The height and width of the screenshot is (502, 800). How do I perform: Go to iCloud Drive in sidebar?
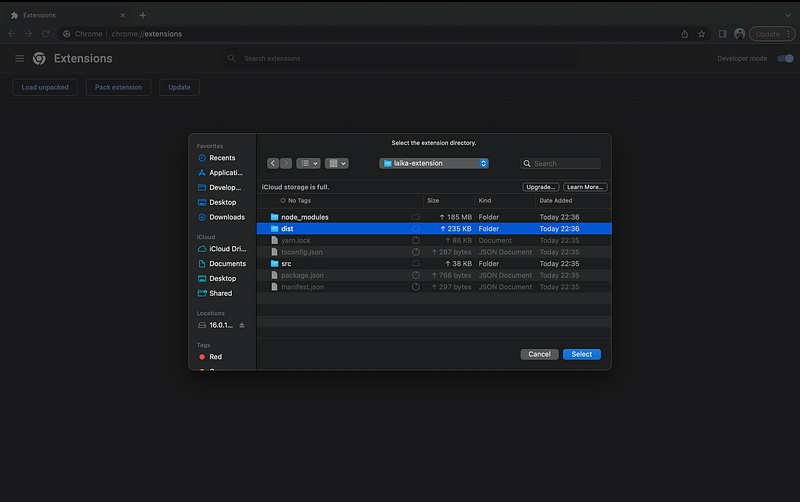[x=226, y=249]
